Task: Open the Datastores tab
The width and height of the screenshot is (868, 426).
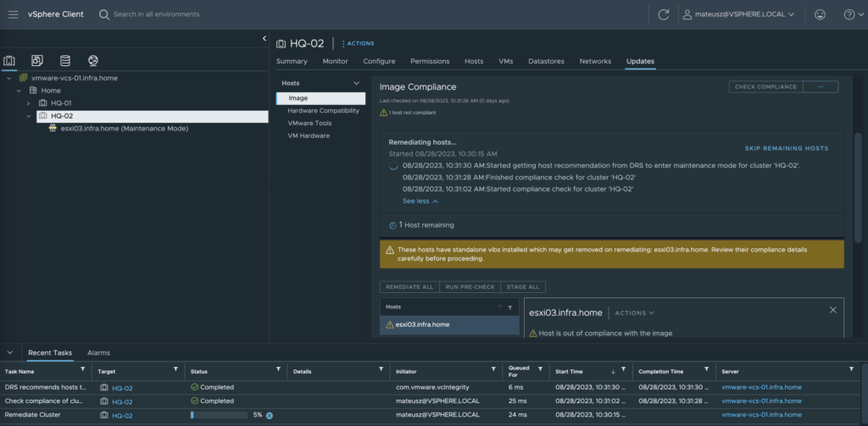Action: [547, 62]
